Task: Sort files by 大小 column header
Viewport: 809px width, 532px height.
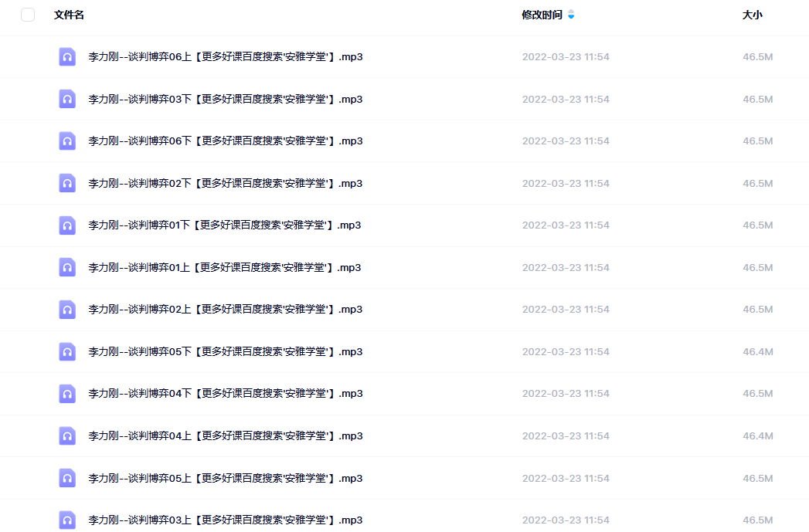Action: 753,15
